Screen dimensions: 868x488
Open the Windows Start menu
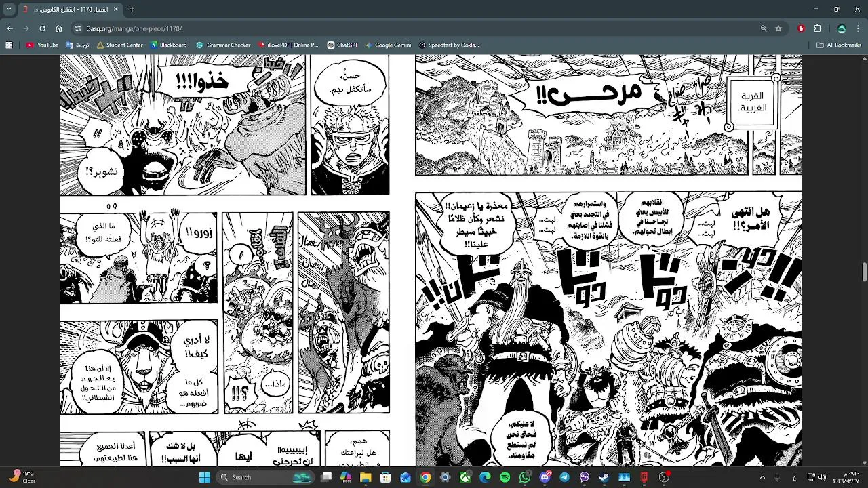point(204,477)
